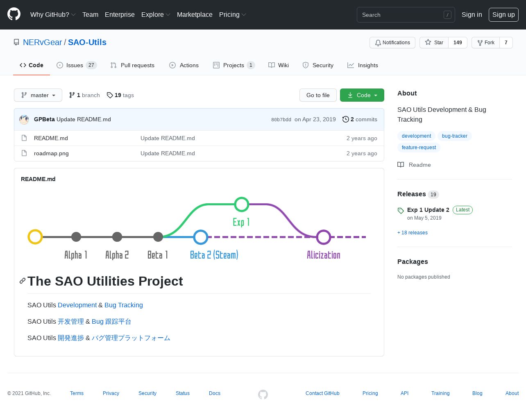Click the repository book icon beside NERvGear
The width and height of the screenshot is (526, 420).
coord(16,42)
